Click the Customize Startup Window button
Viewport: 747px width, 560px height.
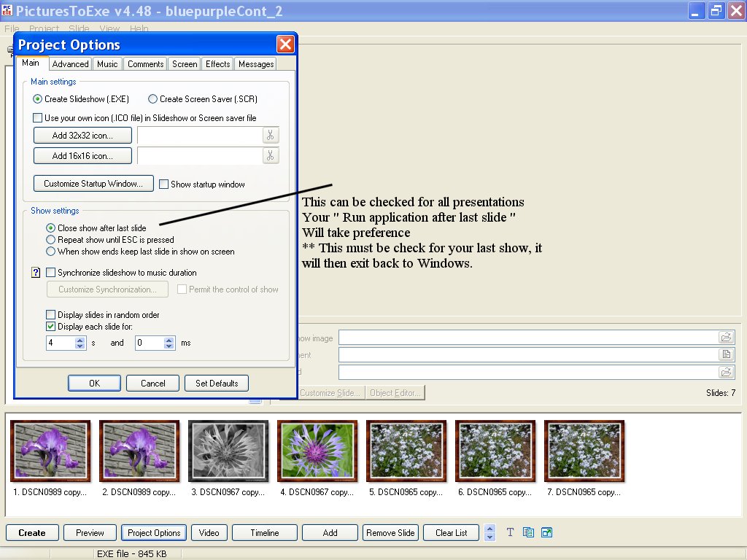coord(93,184)
